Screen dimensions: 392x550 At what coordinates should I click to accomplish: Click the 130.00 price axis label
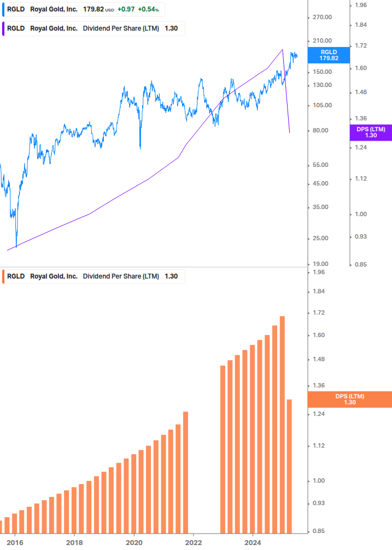point(322,85)
